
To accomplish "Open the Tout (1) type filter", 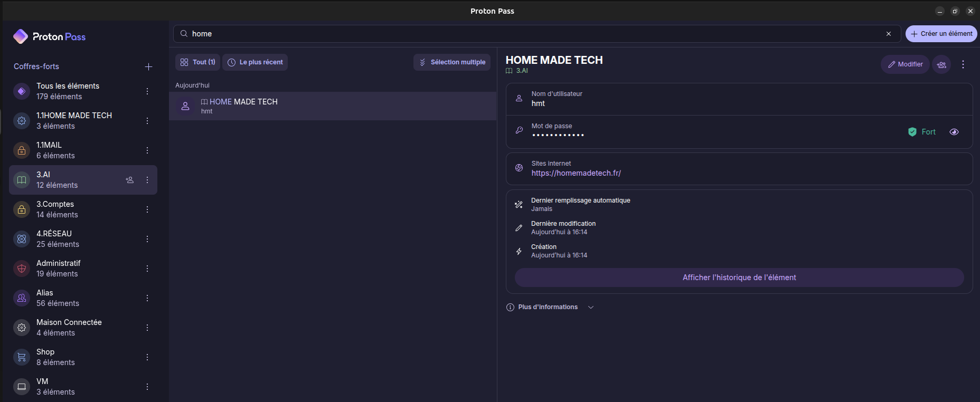I will [197, 62].
